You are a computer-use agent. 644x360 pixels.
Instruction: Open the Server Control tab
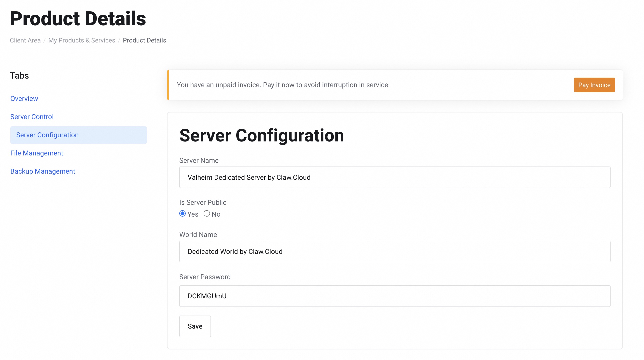click(x=32, y=117)
